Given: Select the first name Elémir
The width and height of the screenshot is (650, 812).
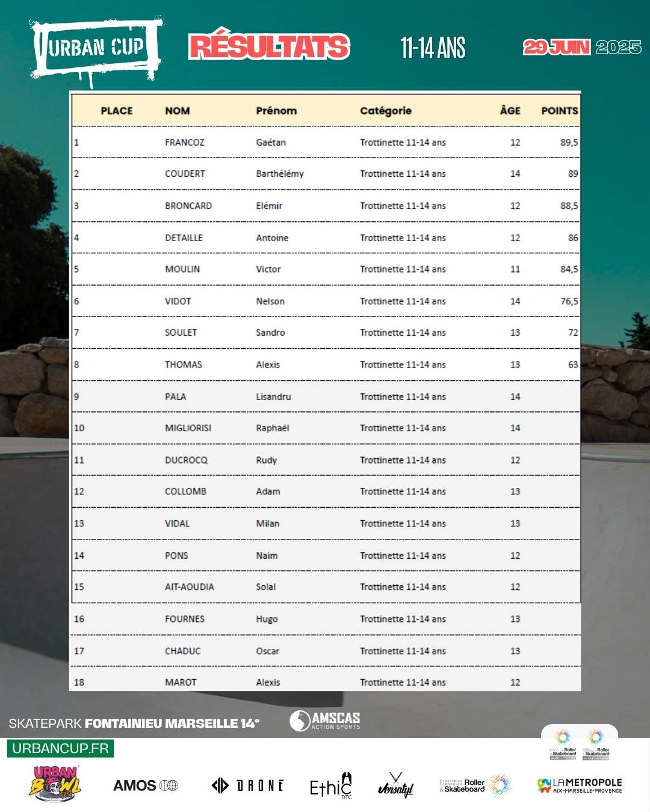Looking at the screenshot, I should [269, 206].
